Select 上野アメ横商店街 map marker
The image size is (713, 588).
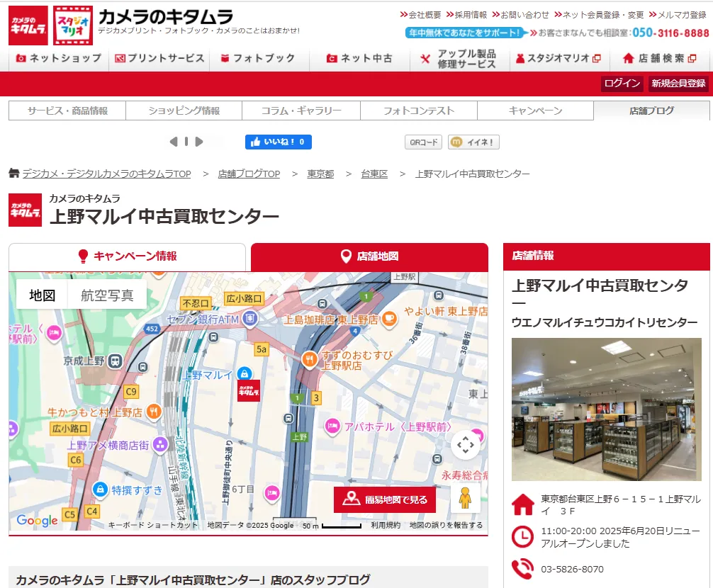(x=160, y=444)
